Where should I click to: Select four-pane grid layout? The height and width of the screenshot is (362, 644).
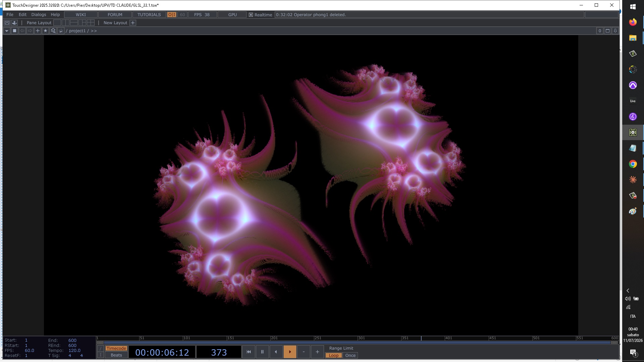point(91,23)
